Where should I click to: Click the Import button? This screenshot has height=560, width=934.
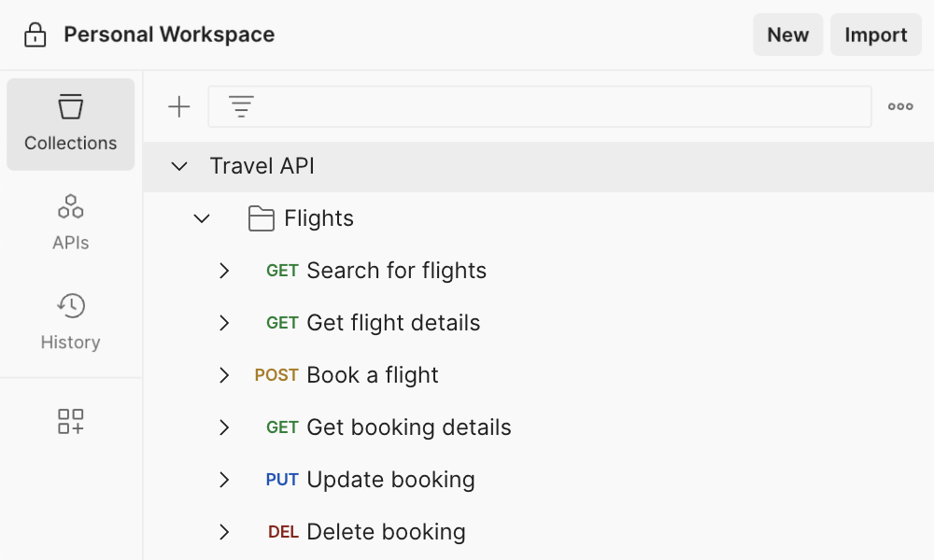(x=875, y=35)
